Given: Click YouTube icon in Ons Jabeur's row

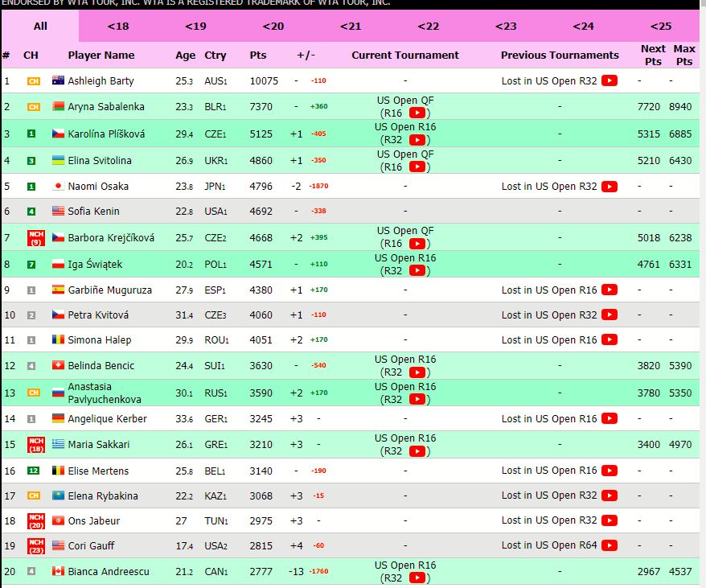Looking at the screenshot, I should (x=610, y=520).
